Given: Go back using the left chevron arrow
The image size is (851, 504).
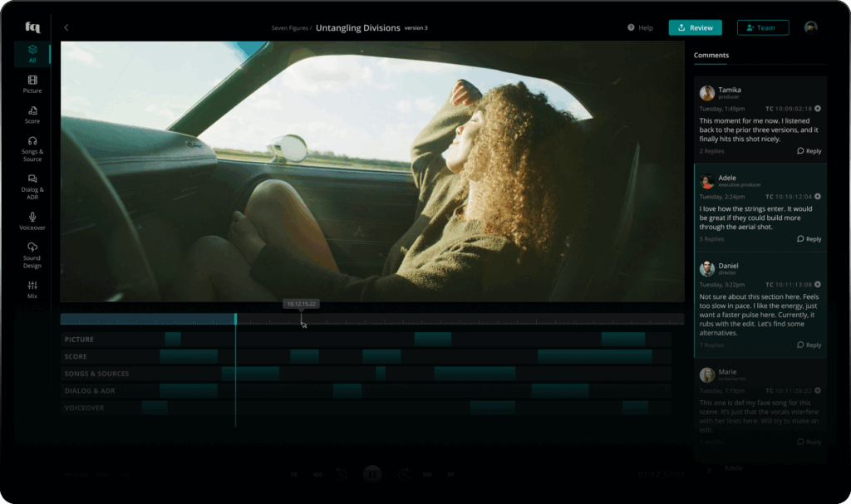Looking at the screenshot, I should (x=66, y=27).
